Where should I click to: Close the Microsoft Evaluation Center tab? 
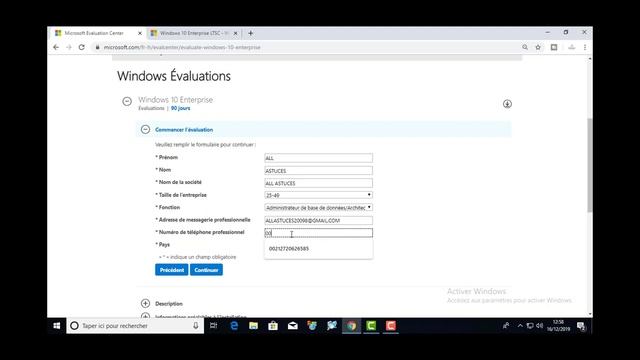[140, 33]
